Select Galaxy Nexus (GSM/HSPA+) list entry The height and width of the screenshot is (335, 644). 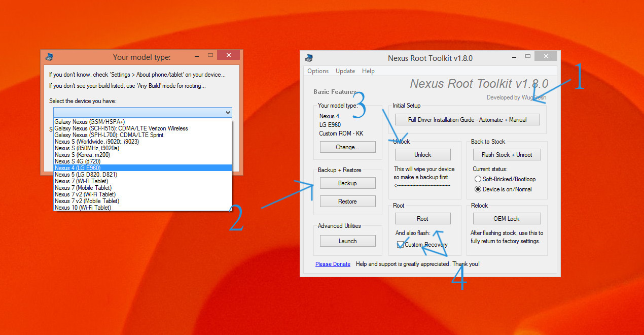click(89, 122)
